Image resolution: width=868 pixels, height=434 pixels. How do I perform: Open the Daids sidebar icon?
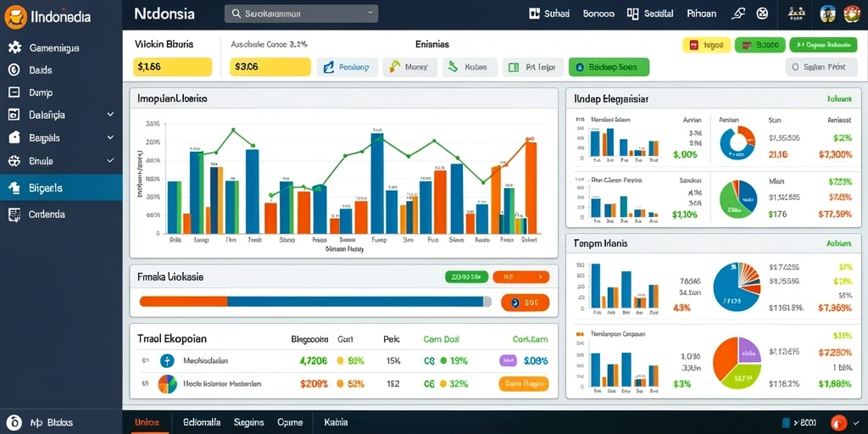[14, 70]
